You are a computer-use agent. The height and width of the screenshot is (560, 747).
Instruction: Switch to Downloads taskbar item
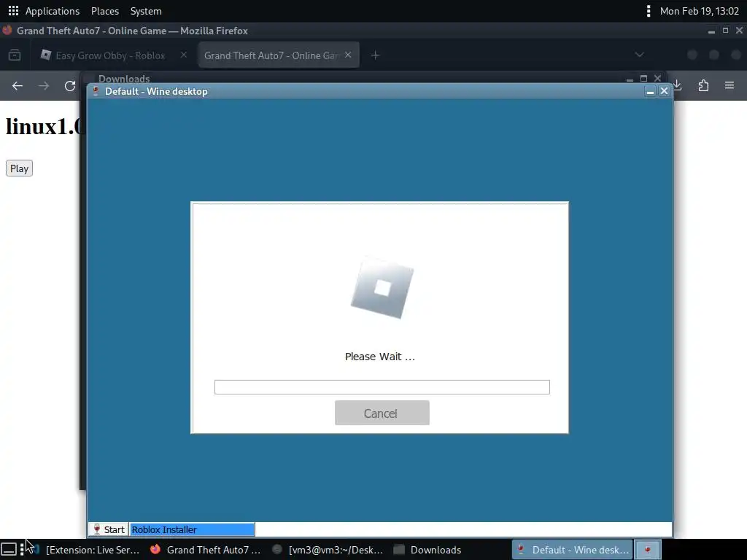click(x=427, y=550)
